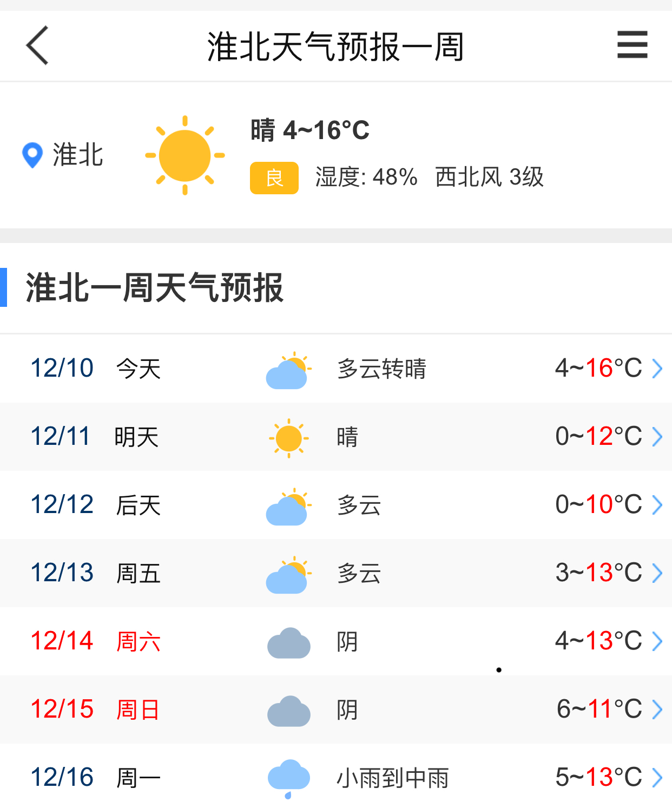
Task: Expand the 12/16 forecast chevron
Action: pos(657,778)
